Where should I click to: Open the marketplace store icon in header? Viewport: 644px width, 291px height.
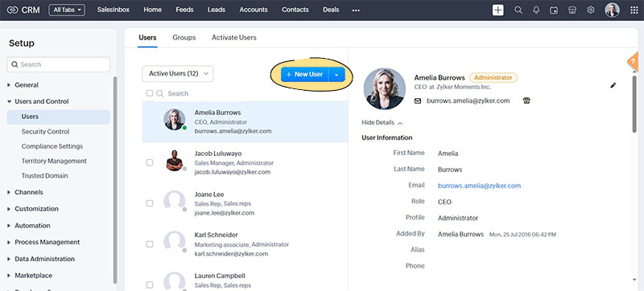572,10
